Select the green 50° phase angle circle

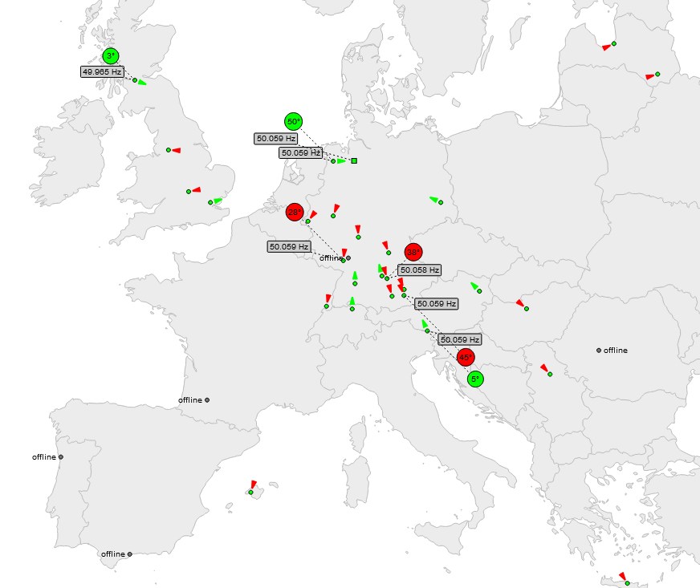[x=293, y=122]
